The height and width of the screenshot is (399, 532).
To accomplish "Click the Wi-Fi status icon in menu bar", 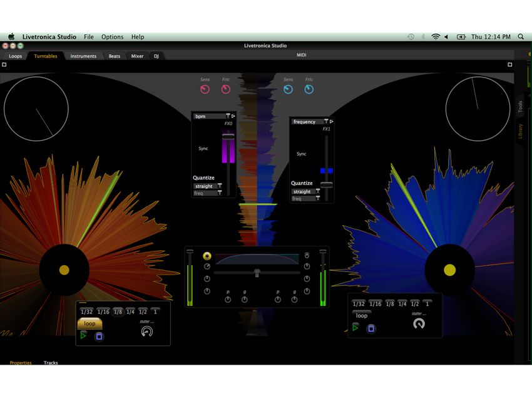I will click(436, 37).
